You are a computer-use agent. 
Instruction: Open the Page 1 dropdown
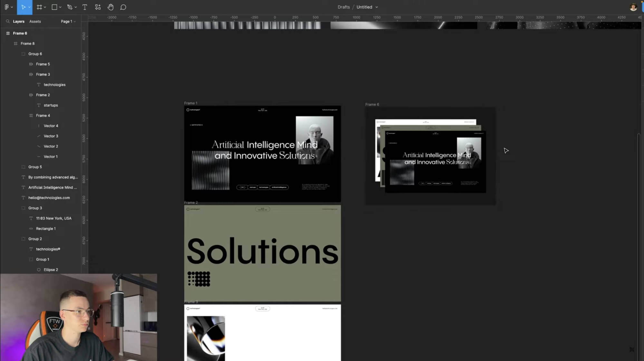(x=68, y=21)
